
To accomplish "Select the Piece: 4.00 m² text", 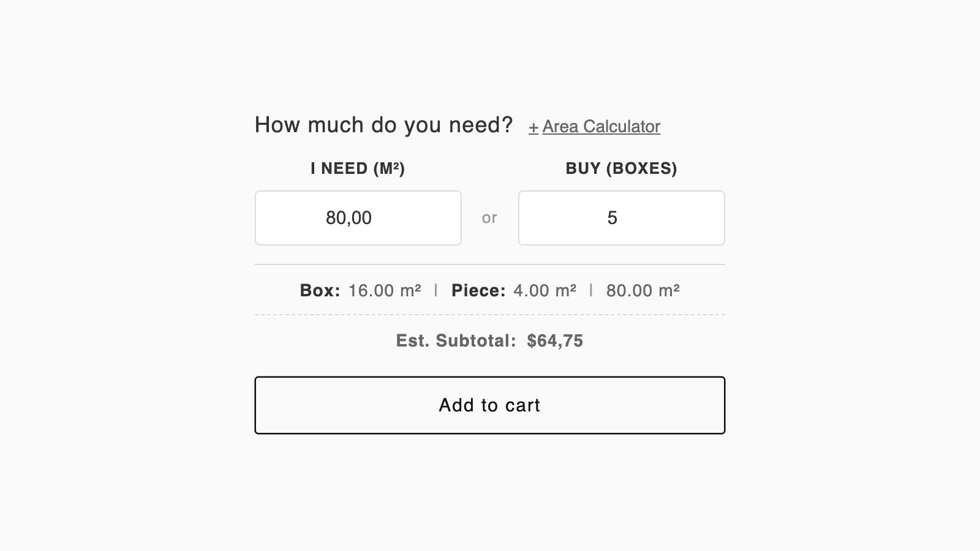I will click(513, 291).
